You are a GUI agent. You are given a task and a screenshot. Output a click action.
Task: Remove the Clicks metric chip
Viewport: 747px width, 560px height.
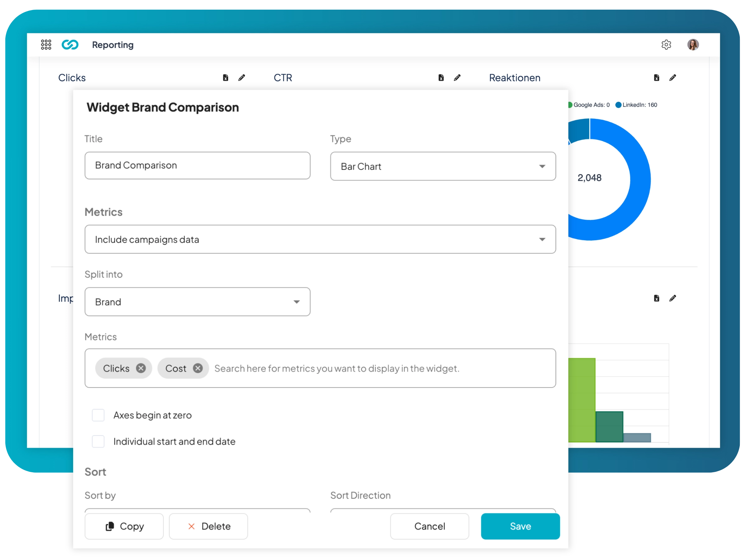pos(141,368)
